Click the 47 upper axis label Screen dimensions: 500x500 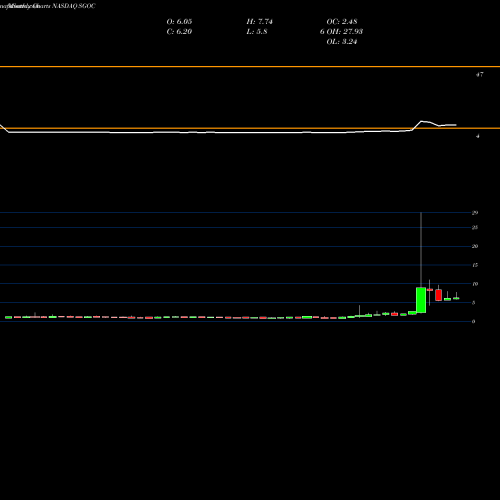(x=479, y=75)
